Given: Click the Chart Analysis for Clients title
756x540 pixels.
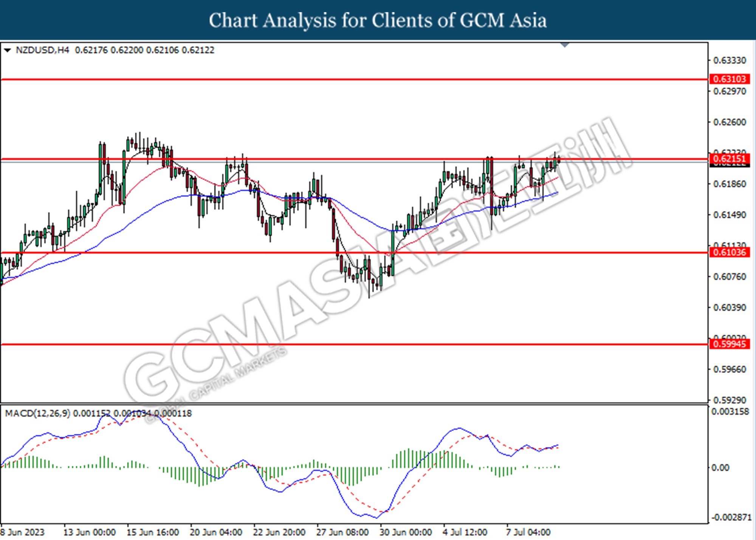Looking at the screenshot, I should [378, 20].
